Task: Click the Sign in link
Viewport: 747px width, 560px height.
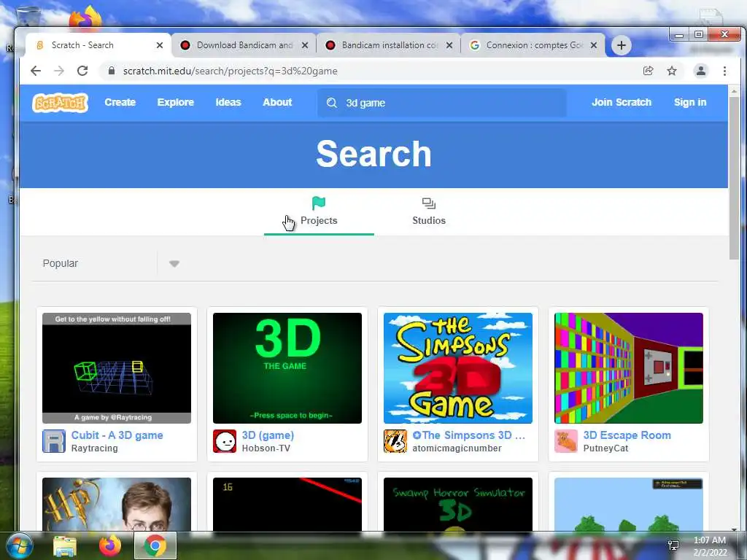Action: [x=690, y=102]
